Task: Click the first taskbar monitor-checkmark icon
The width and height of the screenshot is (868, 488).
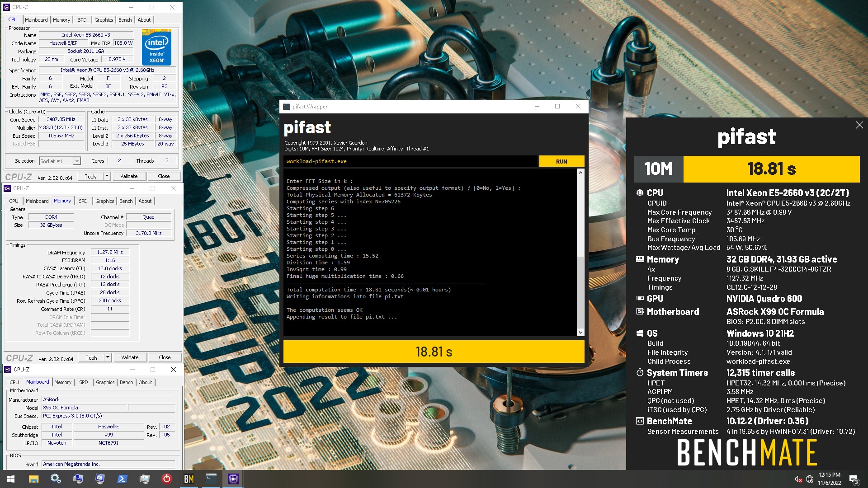Action: point(78,479)
